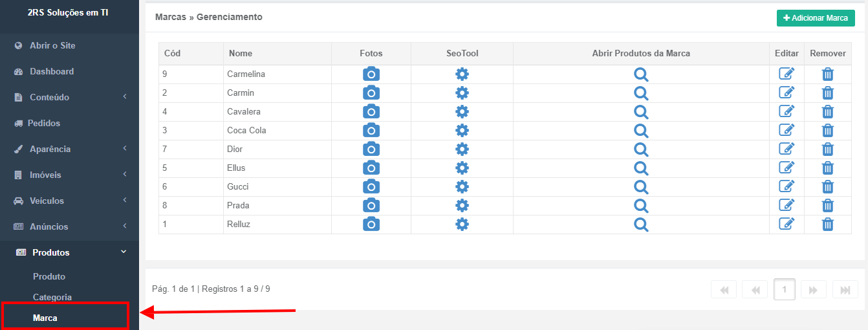
Task: Remove the Gucci brand with trash icon
Action: (827, 186)
